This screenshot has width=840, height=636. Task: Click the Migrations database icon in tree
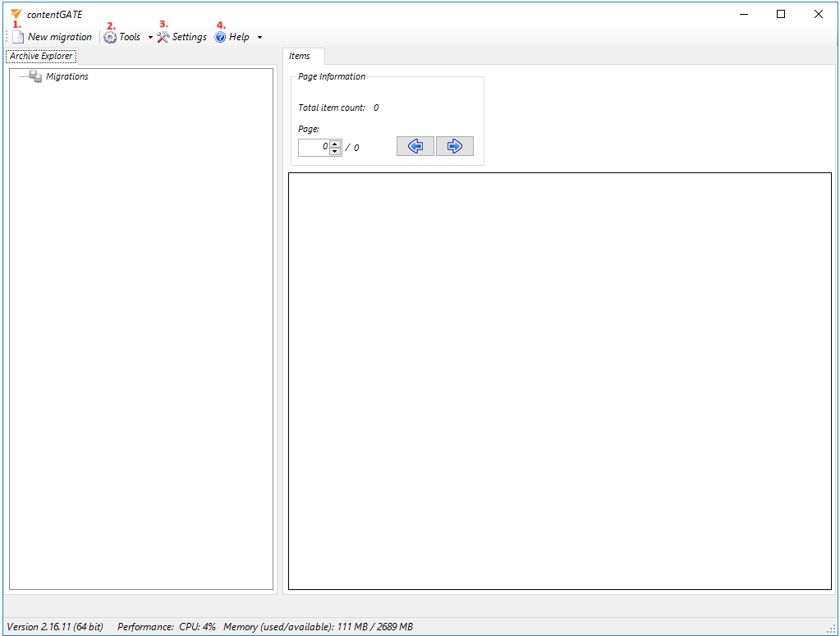[35, 76]
